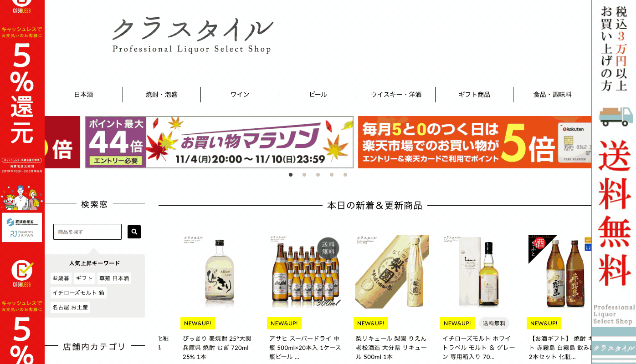Viewport: 636px width, 364px height.
Task: Open the Payments Japan logo banner
Action: pyautogui.click(x=22, y=227)
